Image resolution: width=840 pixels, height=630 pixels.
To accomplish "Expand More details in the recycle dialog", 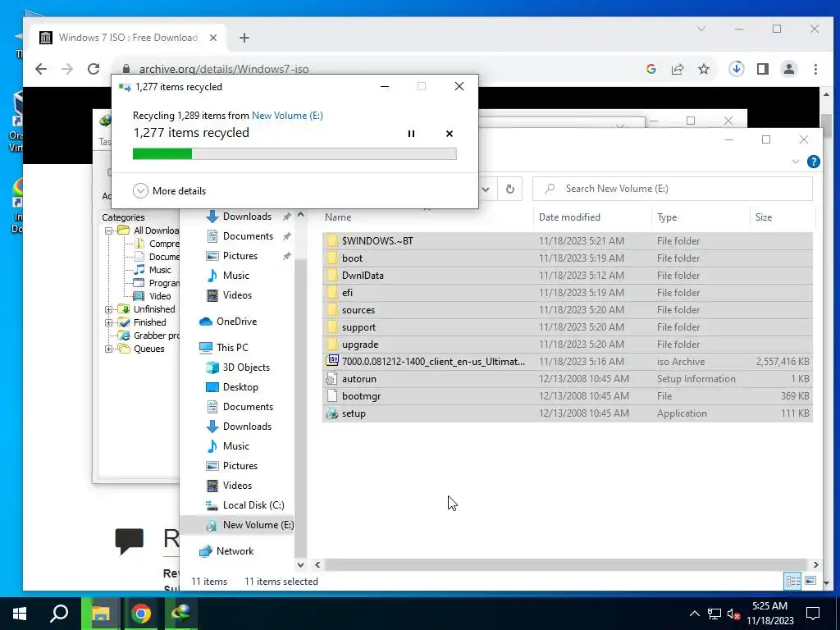I will pos(169,190).
